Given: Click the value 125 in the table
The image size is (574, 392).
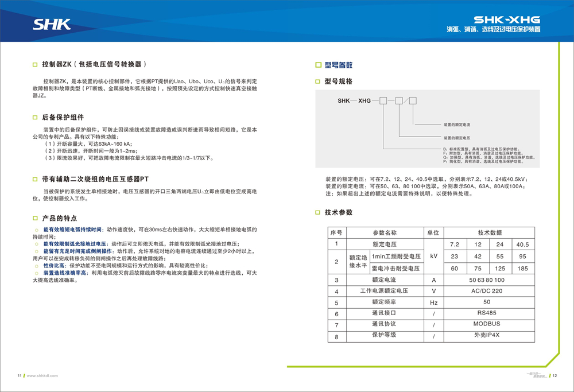Looking at the screenshot, I should [500, 269].
